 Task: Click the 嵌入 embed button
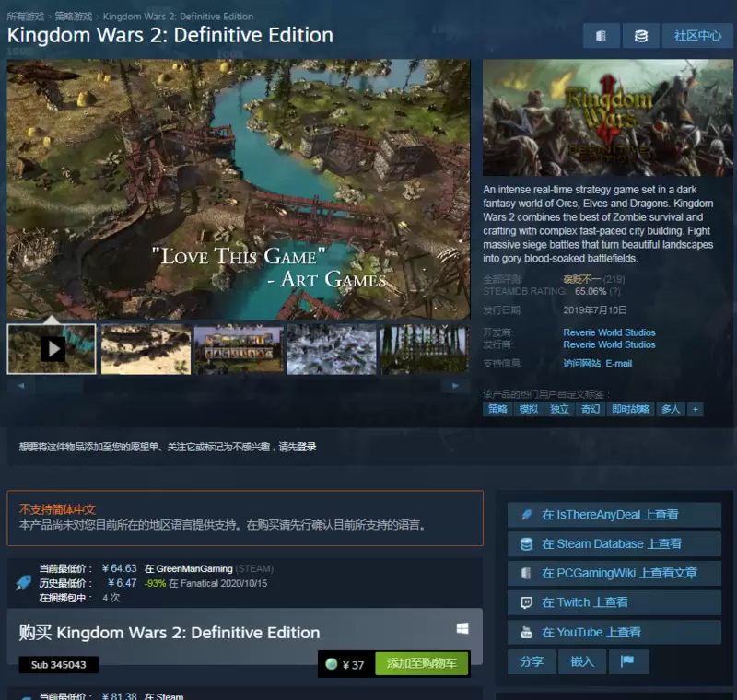[582, 662]
